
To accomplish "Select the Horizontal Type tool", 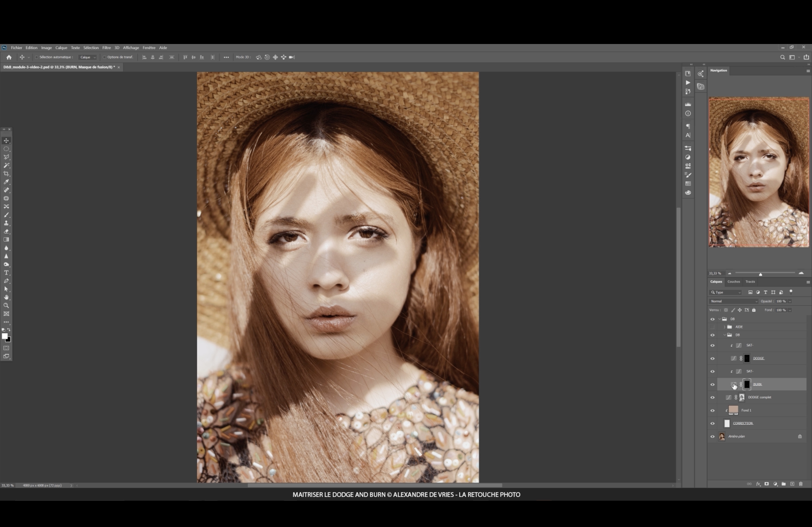I will (x=6, y=273).
